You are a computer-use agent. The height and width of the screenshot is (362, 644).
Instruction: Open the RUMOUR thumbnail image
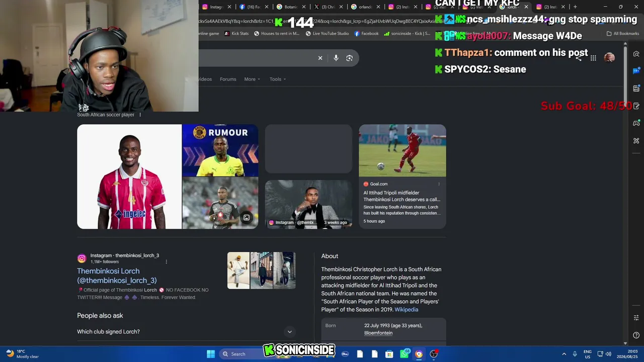pyautogui.click(x=220, y=150)
